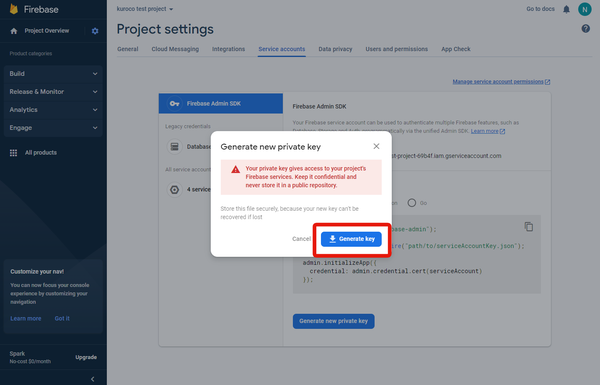Click the Database secrets icon
Image resolution: width=600 pixels, height=385 pixels.
coord(174,147)
